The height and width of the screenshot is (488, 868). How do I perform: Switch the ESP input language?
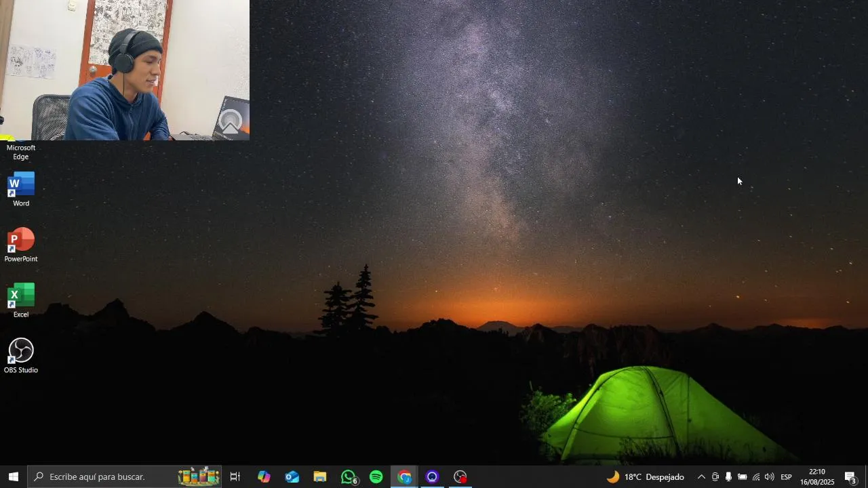(x=786, y=477)
